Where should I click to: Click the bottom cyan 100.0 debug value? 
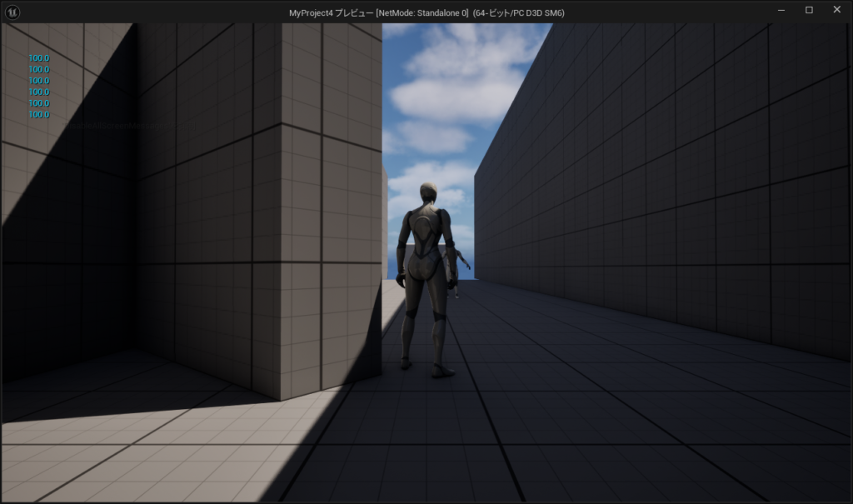[x=38, y=115]
